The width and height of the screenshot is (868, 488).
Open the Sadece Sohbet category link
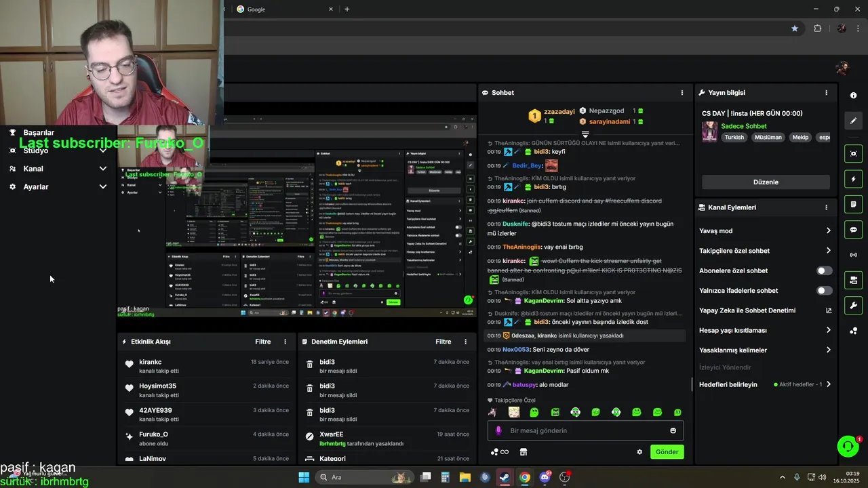(743, 126)
